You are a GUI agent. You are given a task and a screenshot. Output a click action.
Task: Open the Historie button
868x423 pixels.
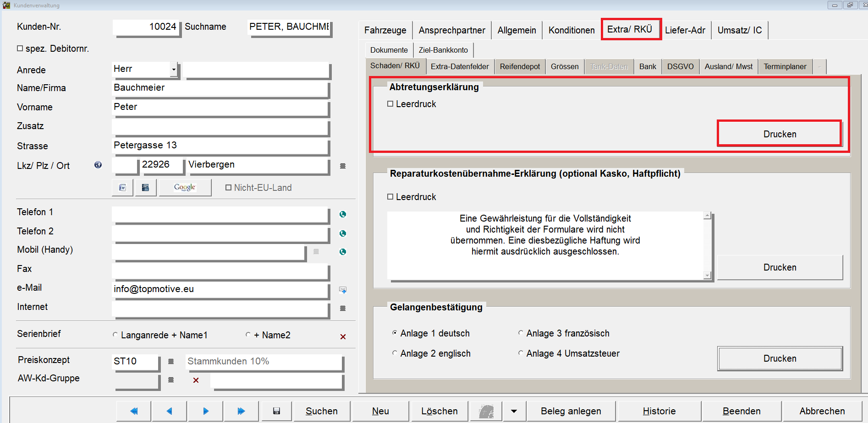pos(659,411)
